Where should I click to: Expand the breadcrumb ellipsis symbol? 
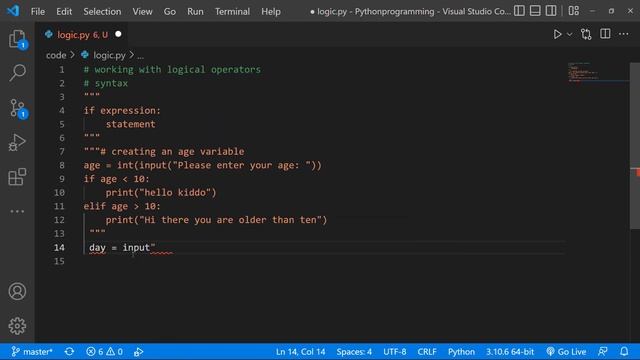(140, 56)
